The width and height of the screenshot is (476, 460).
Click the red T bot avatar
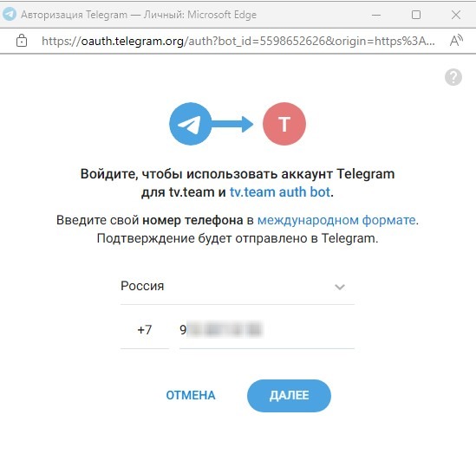(284, 124)
